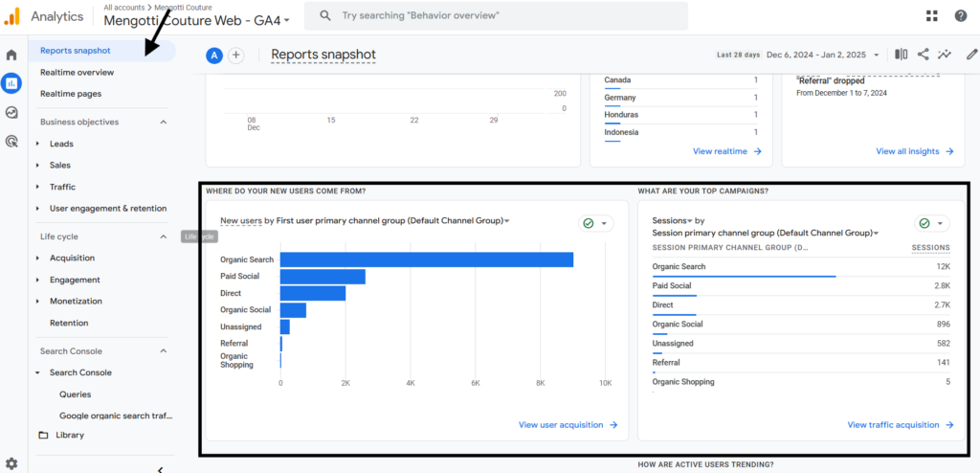The image size is (980, 473).
Task: Change First user primary channel group dimension
Action: point(393,221)
